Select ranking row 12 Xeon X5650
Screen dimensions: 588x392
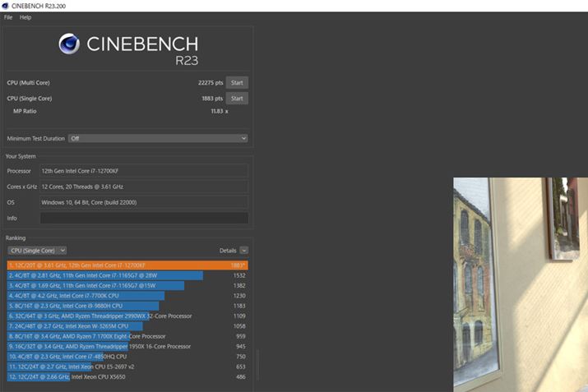[x=127, y=376]
